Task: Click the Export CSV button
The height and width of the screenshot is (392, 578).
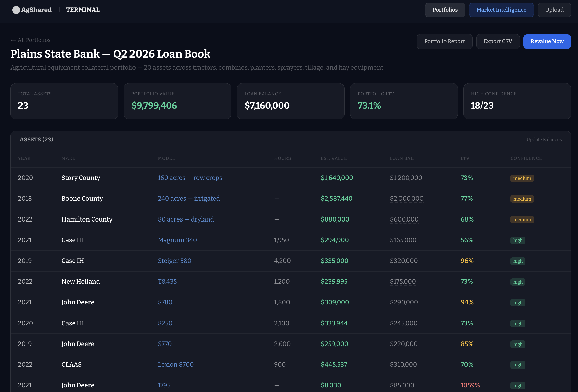Action: (x=498, y=41)
